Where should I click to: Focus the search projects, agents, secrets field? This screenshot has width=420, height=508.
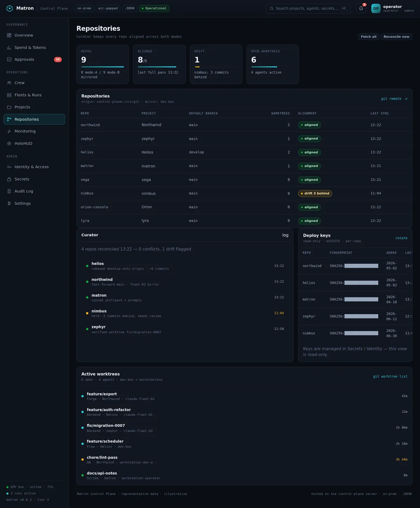point(308,8)
